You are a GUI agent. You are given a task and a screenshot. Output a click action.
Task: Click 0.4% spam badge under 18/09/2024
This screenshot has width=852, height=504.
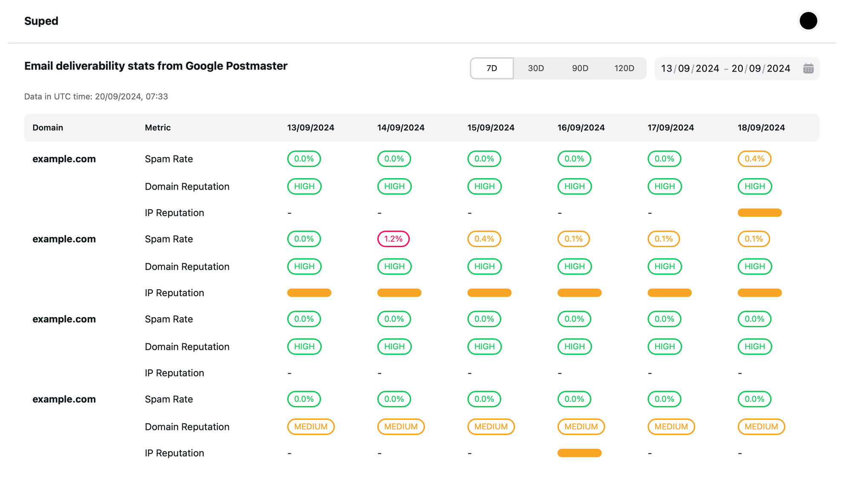[754, 159]
